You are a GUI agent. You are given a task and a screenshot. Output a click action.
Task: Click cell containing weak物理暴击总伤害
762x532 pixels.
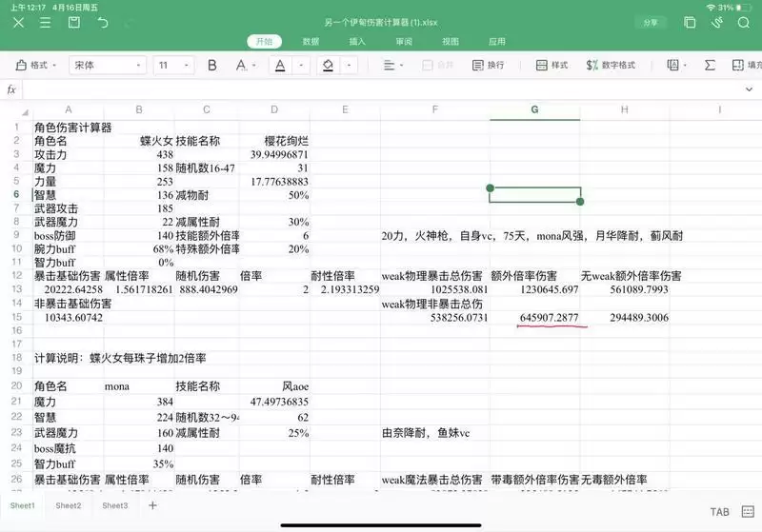435,276
